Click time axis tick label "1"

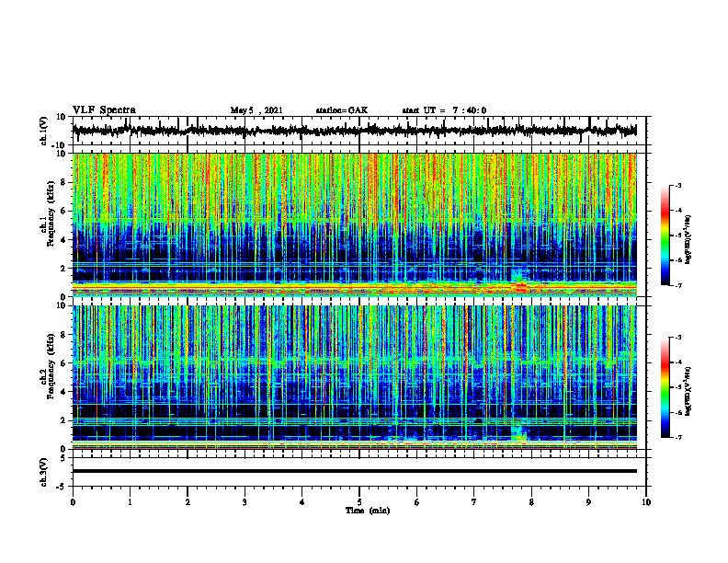(x=130, y=502)
